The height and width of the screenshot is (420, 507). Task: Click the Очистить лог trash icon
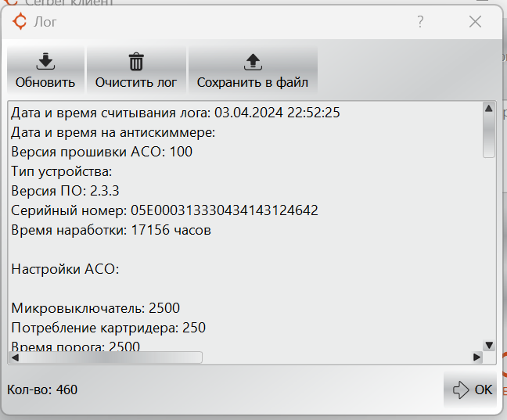click(x=136, y=62)
